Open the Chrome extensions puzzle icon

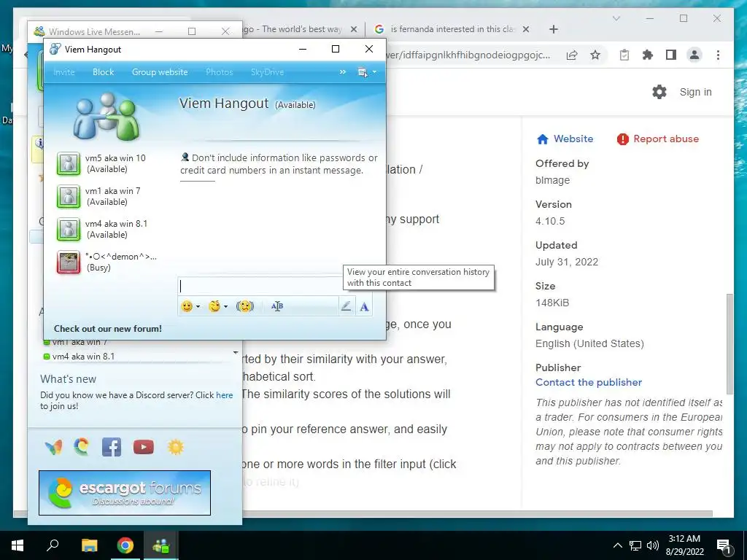pyautogui.click(x=648, y=55)
